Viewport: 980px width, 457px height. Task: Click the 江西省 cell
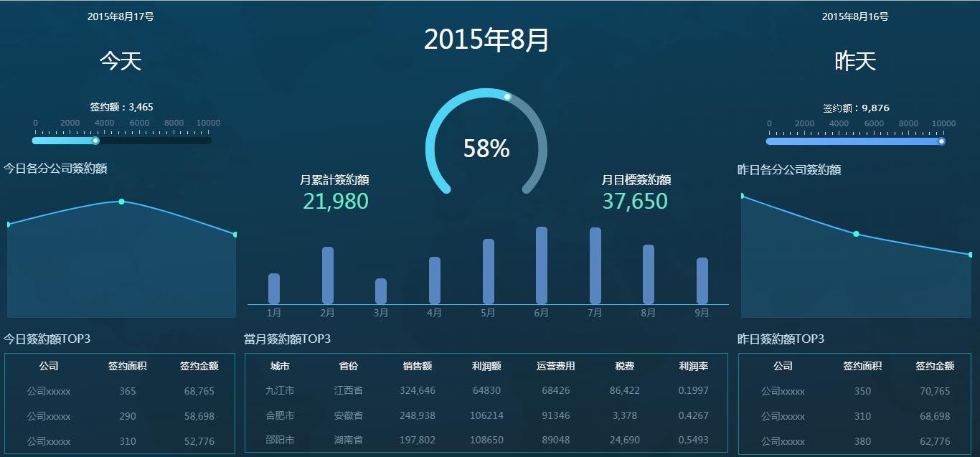[x=348, y=390]
